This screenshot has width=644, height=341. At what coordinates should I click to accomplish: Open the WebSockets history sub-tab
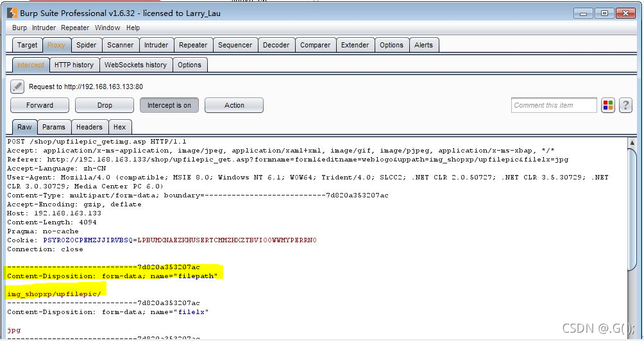[135, 65]
